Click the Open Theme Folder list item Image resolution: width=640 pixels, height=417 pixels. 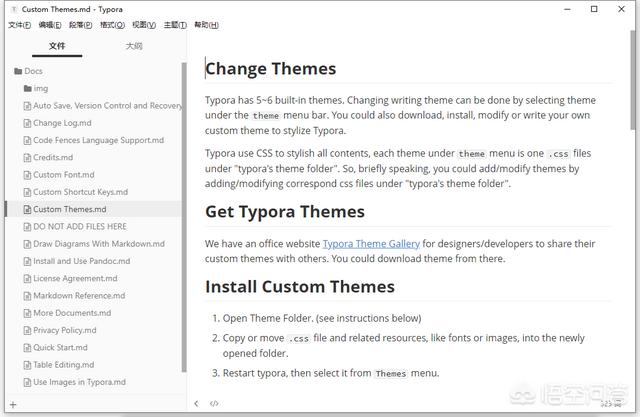(322, 318)
